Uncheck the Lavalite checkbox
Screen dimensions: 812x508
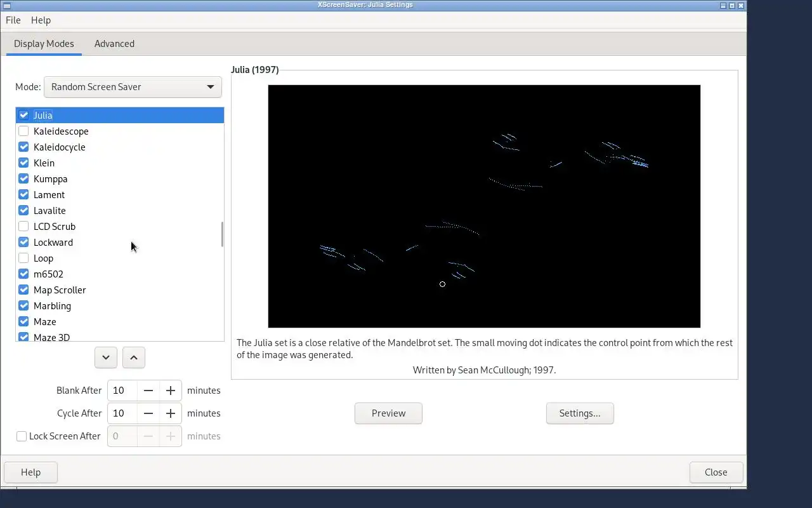[23, 210]
